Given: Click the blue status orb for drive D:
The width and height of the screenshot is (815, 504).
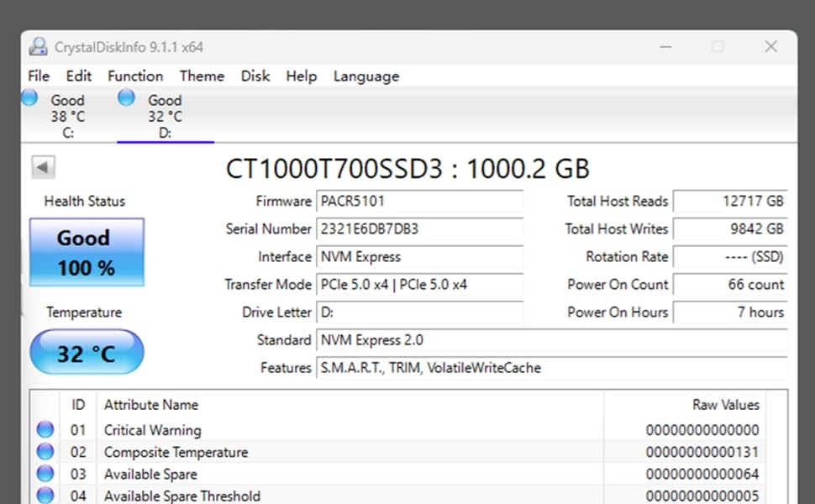Looking at the screenshot, I should tap(126, 97).
